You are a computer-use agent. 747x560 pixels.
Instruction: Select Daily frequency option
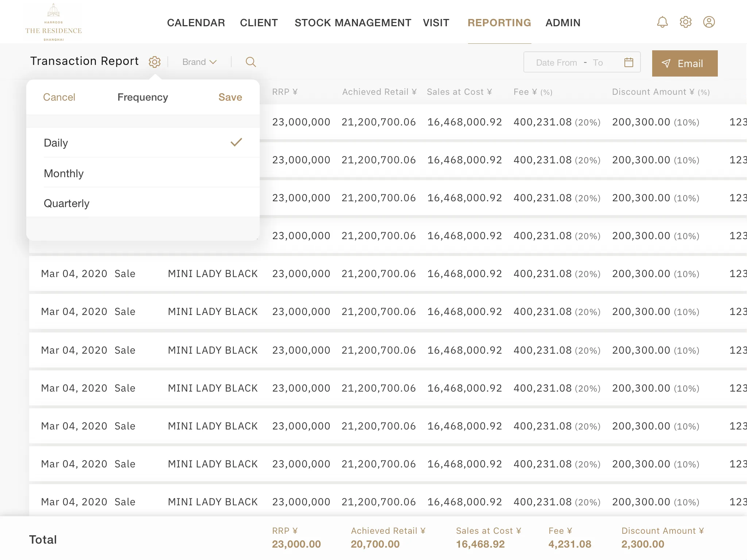click(x=143, y=143)
